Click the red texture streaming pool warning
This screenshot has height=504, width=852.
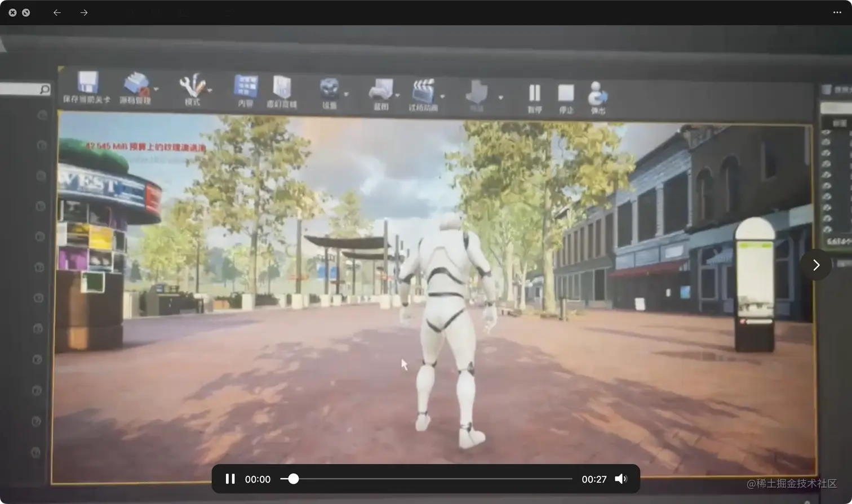146,146
